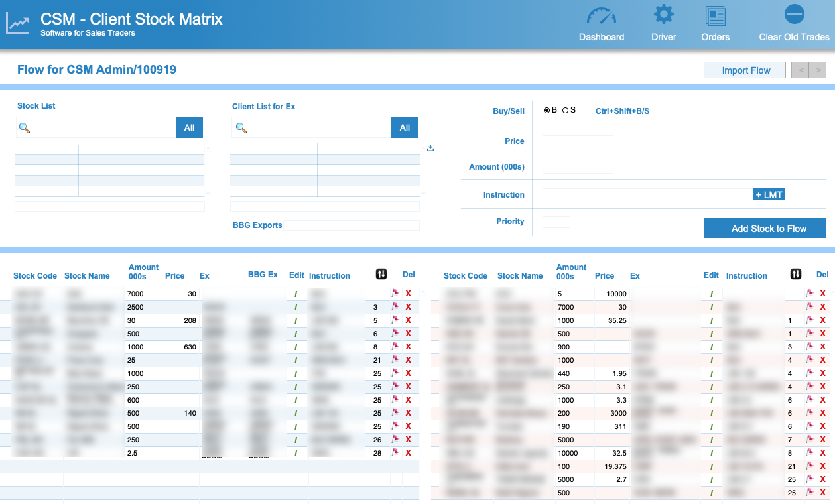
Task: Flag the row with price 10000
Action: pyautogui.click(x=810, y=294)
